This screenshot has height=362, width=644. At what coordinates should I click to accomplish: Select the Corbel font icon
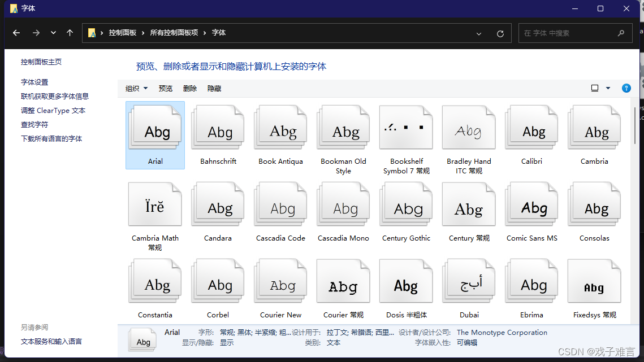click(218, 281)
